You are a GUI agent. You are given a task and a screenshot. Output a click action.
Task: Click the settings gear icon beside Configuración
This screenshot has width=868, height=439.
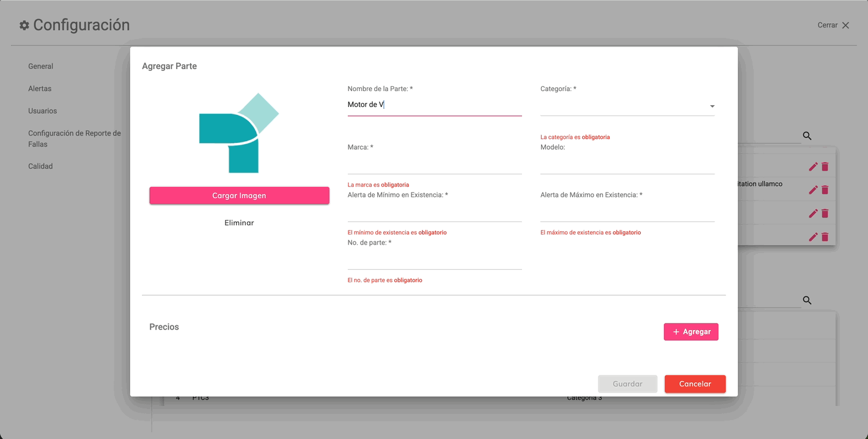[x=24, y=25]
